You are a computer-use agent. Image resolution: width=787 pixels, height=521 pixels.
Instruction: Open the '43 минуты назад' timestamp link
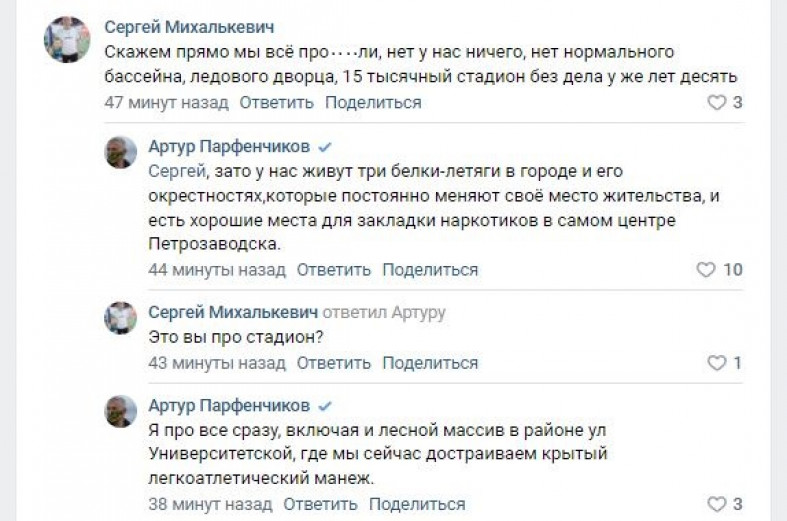click(217, 363)
